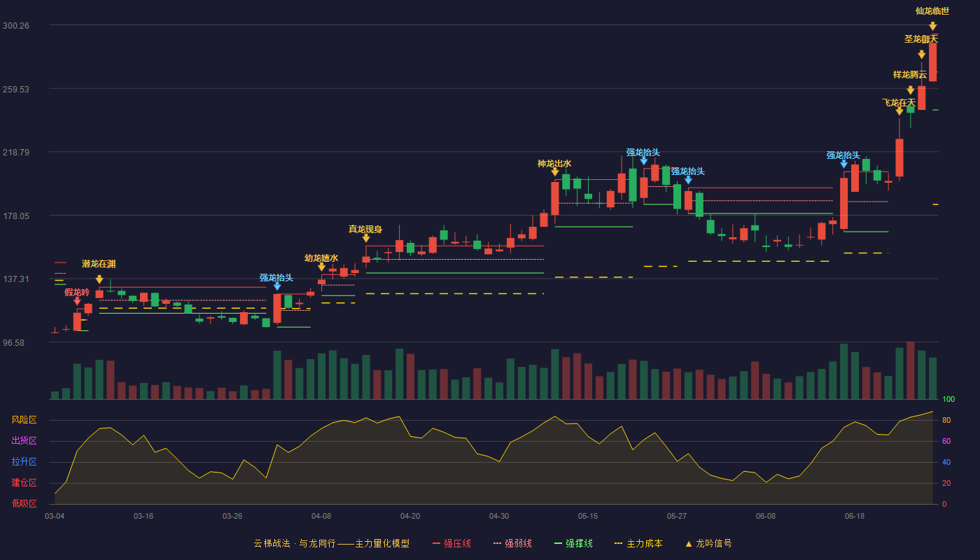Image resolution: width=980 pixels, height=560 pixels.
Task: Click the blue 强龙抬头 arrow nearest 06-18
Action: coord(844,164)
